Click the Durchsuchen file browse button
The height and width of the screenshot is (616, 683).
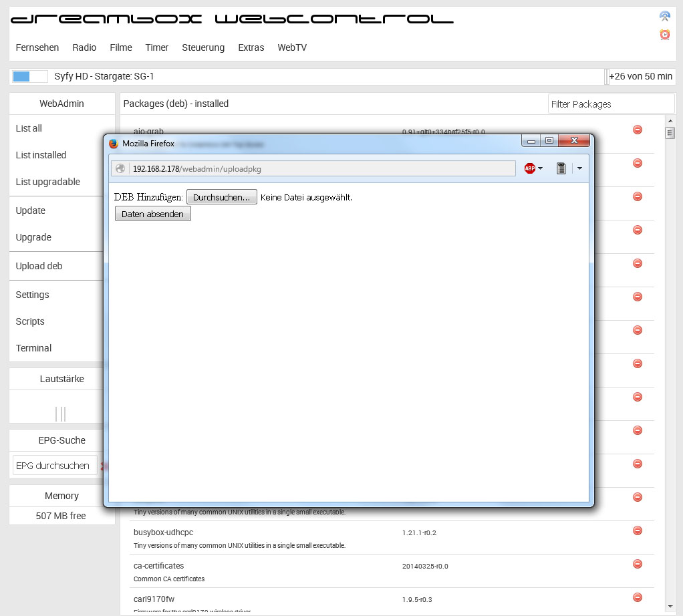coord(221,197)
